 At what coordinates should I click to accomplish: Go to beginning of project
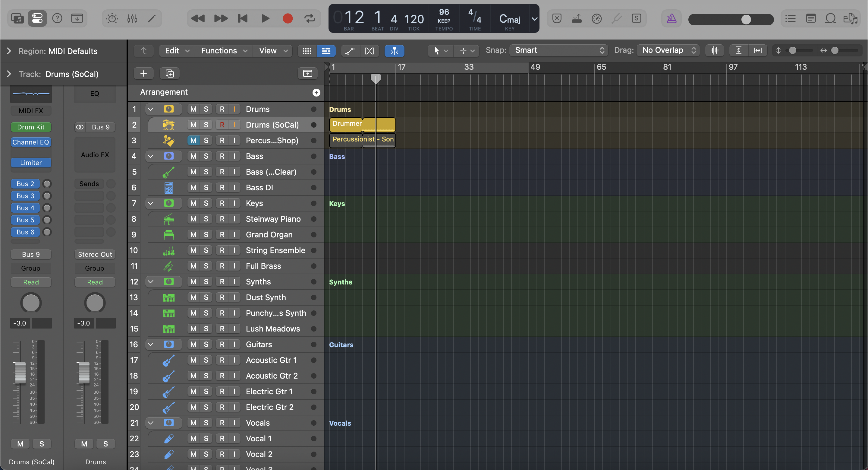(243, 18)
